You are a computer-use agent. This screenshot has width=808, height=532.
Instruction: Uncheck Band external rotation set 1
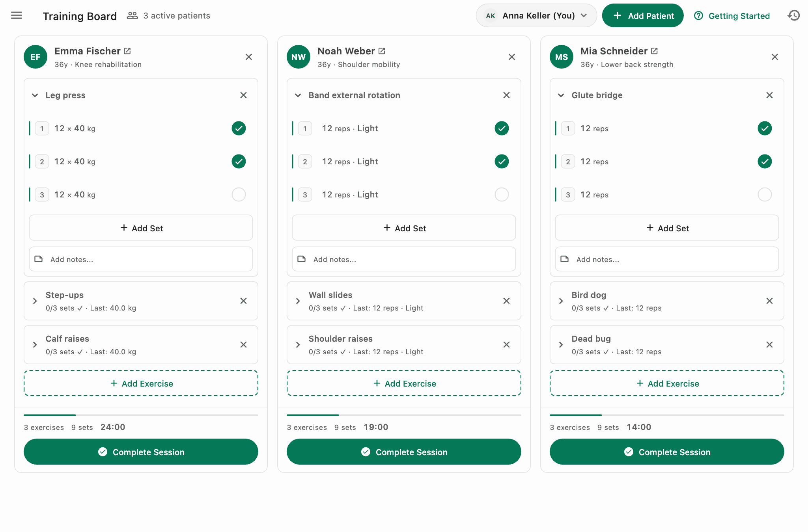(x=502, y=128)
